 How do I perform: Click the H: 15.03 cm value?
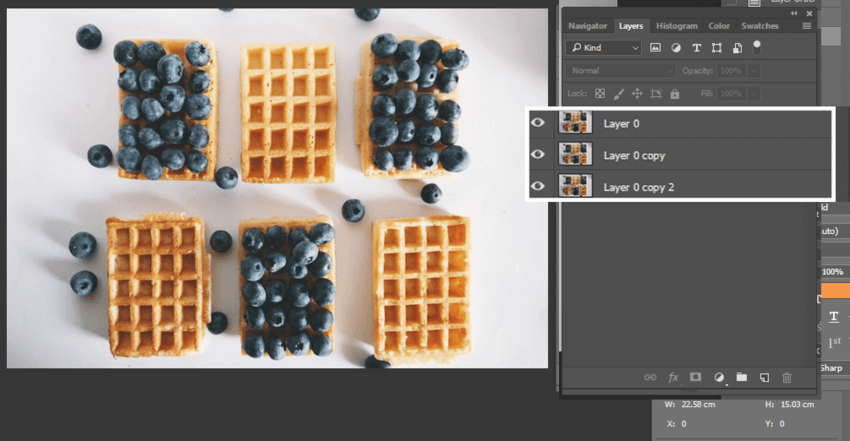[797, 405]
